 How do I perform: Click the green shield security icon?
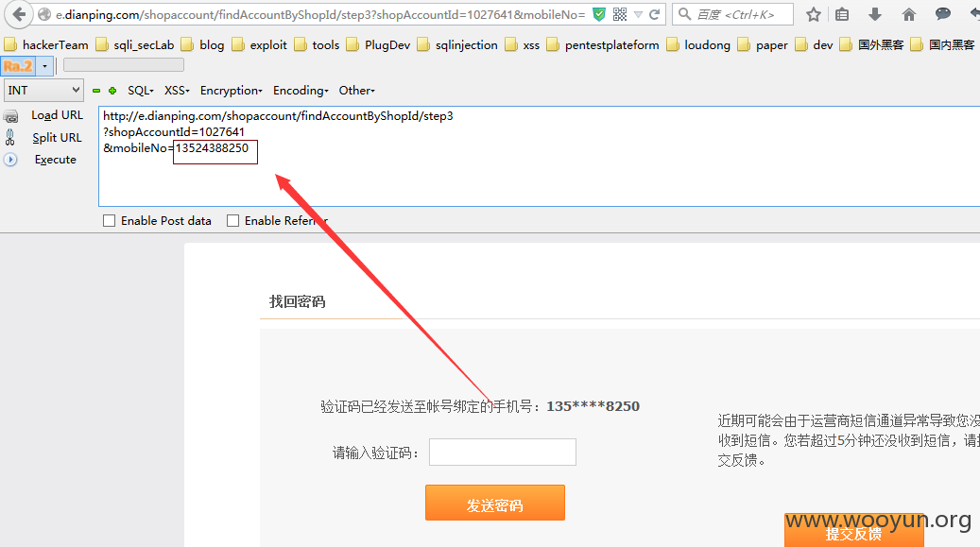click(599, 14)
